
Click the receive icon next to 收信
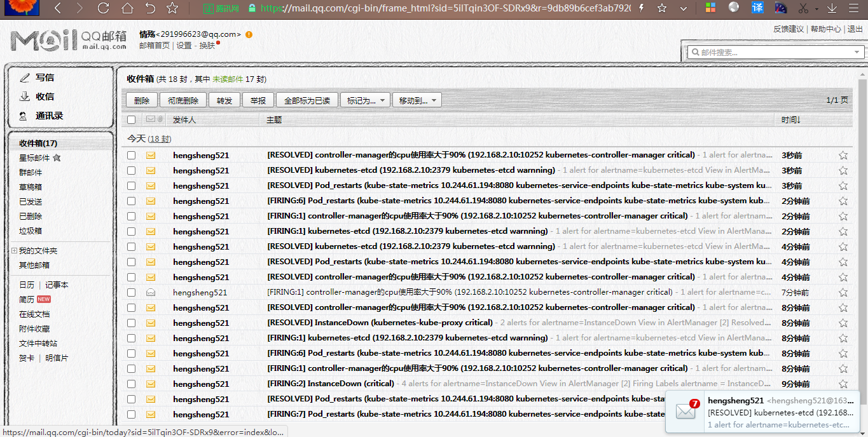(x=25, y=97)
